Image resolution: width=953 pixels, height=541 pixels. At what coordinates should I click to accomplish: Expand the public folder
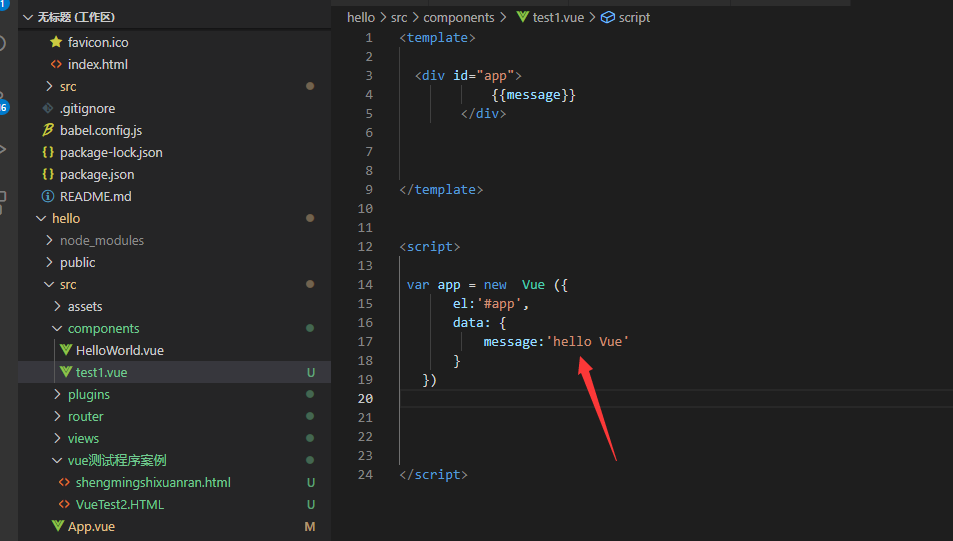tap(49, 263)
